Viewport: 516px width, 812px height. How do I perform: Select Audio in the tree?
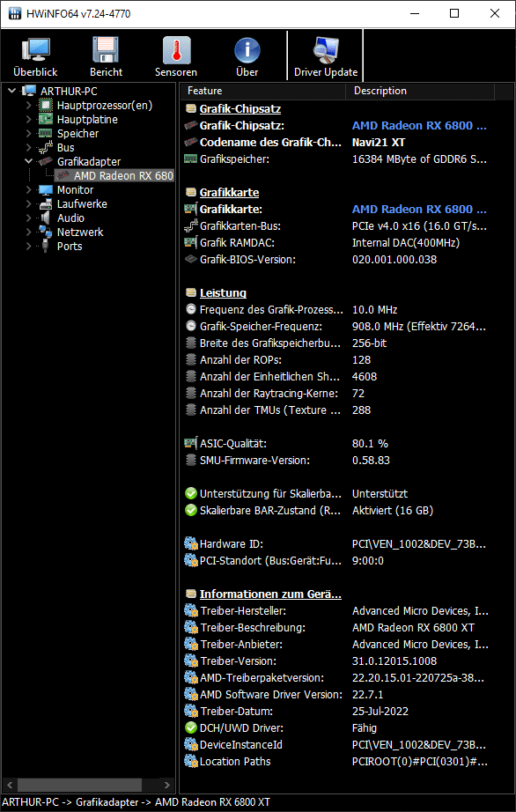[71, 218]
